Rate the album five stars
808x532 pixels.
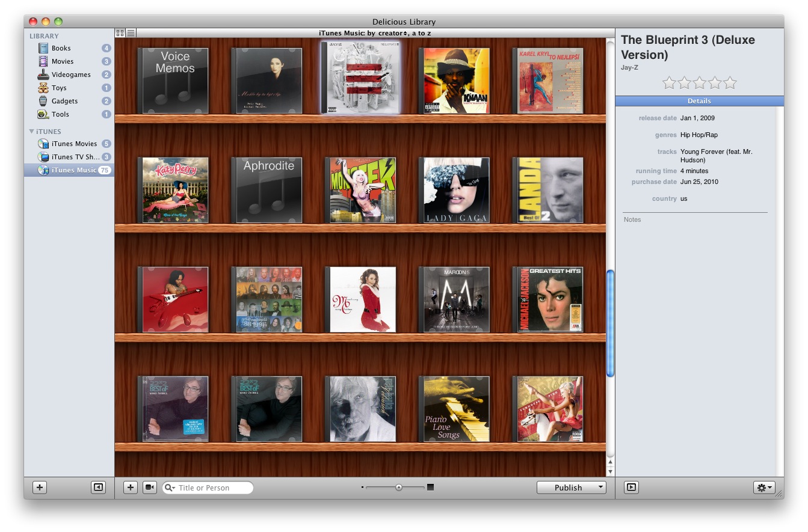(x=730, y=83)
